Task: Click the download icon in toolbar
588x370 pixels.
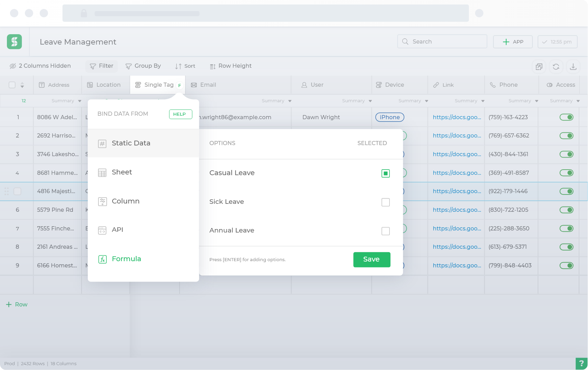Action: pyautogui.click(x=573, y=67)
